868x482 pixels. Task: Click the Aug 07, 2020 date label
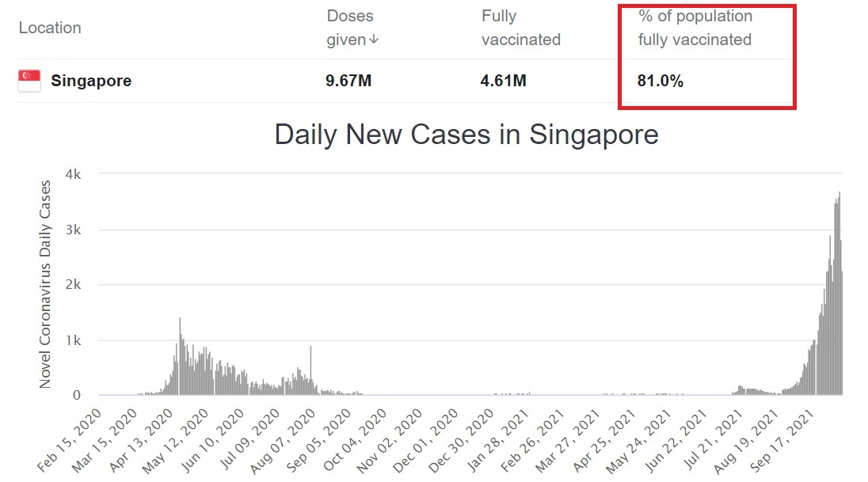point(283,440)
